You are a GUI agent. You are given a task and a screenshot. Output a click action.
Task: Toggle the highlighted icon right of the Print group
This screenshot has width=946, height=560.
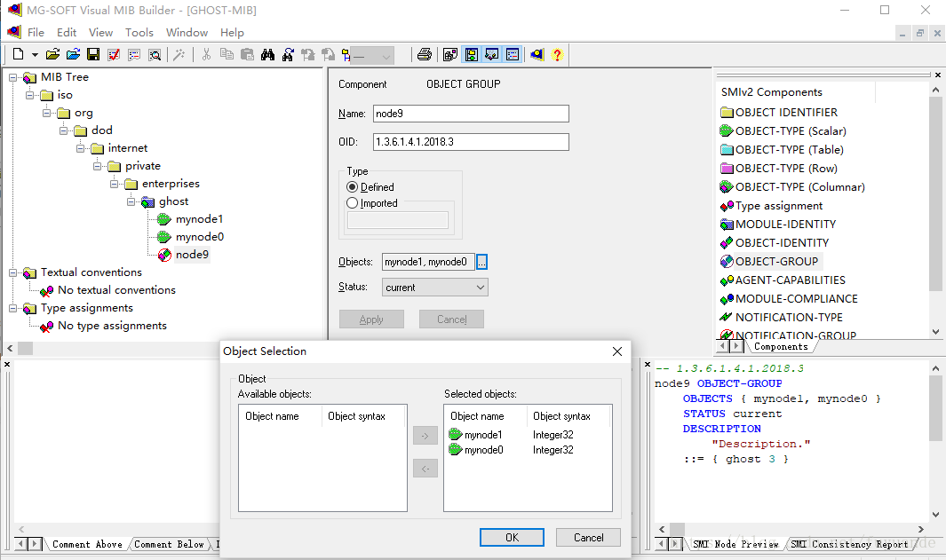point(471,55)
